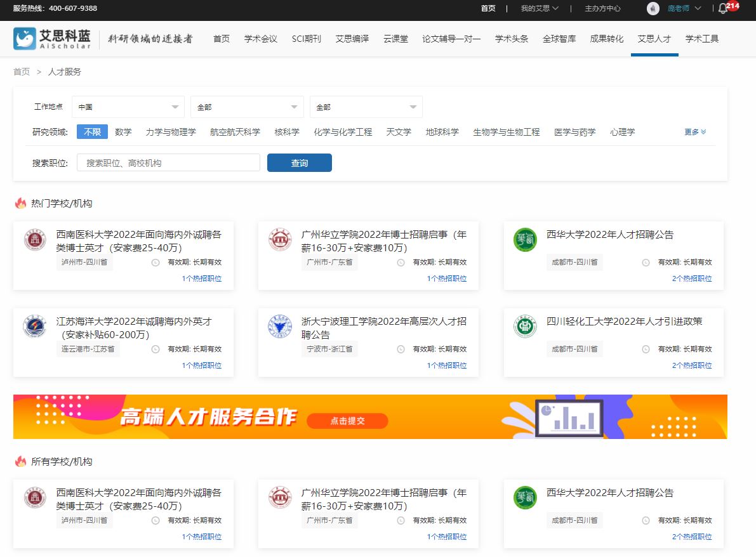Click the 西南医科大学 logo in 所有学校/机构
The width and height of the screenshot is (756, 557).
point(35,498)
